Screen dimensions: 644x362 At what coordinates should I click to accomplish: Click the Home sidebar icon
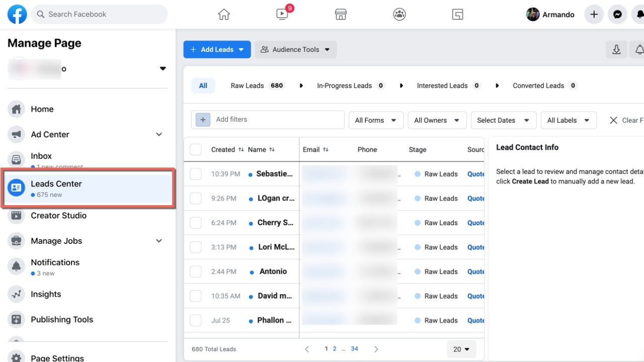point(17,109)
